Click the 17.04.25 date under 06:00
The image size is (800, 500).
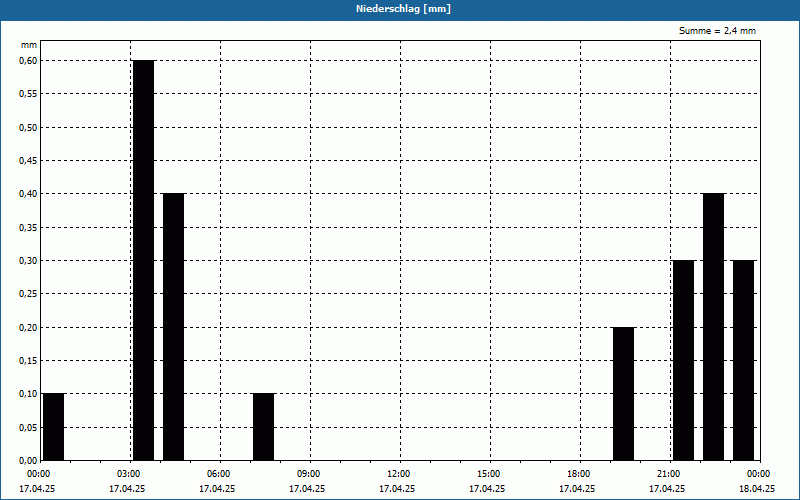[x=216, y=489]
